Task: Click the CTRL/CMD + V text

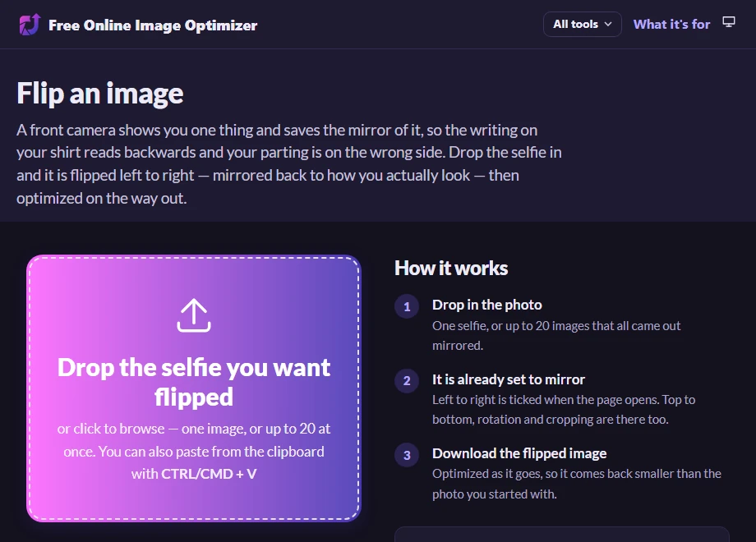Action: [x=209, y=474]
